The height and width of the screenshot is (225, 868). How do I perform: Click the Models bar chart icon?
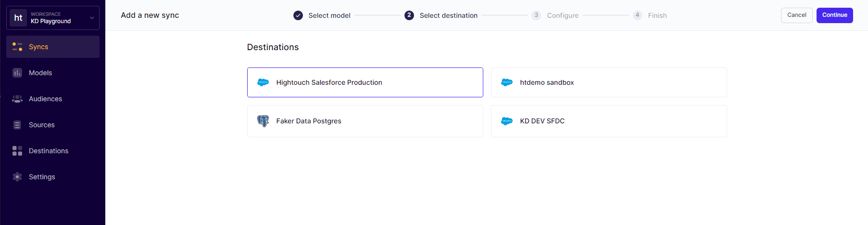point(17,73)
